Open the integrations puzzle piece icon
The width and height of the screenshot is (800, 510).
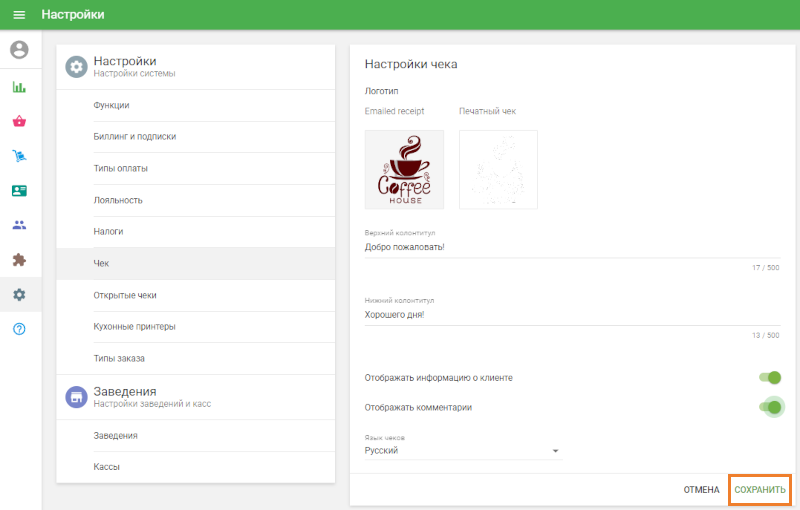tap(19, 260)
